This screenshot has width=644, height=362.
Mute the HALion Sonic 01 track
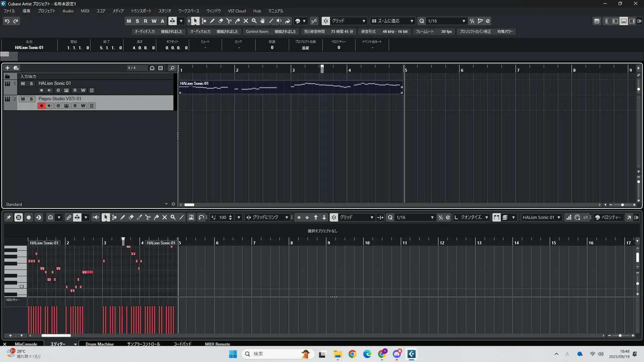click(x=23, y=83)
